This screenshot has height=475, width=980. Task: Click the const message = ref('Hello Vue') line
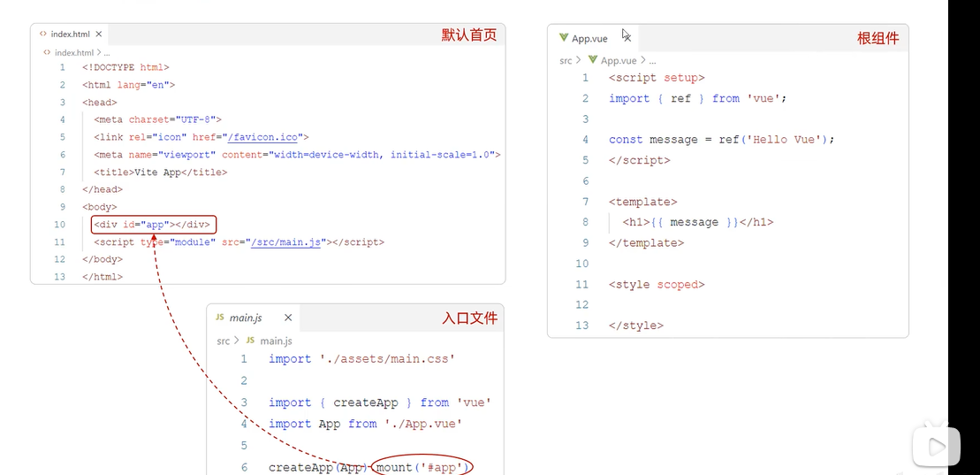pyautogui.click(x=722, y=140)
